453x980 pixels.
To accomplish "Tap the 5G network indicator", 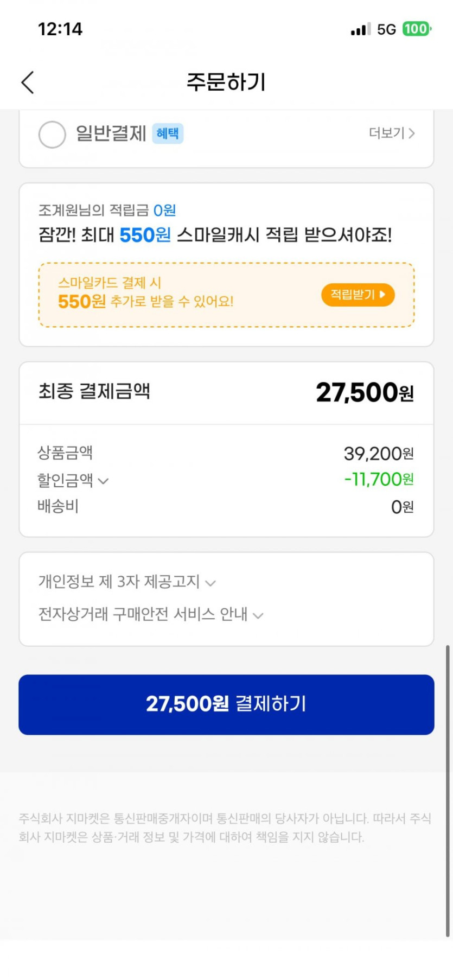I will pos(387,29).
